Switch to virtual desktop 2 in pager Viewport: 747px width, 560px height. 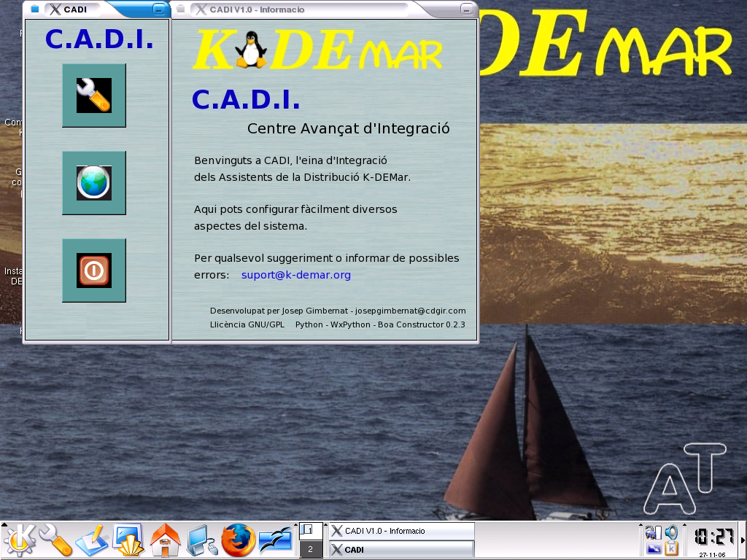[310, 549]
